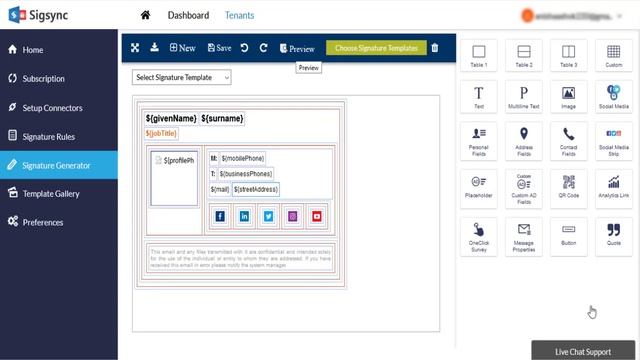This screenshot has height=360, width=640.
Task: Select the ${givenName} field in signature
Action: click(171, 118)
